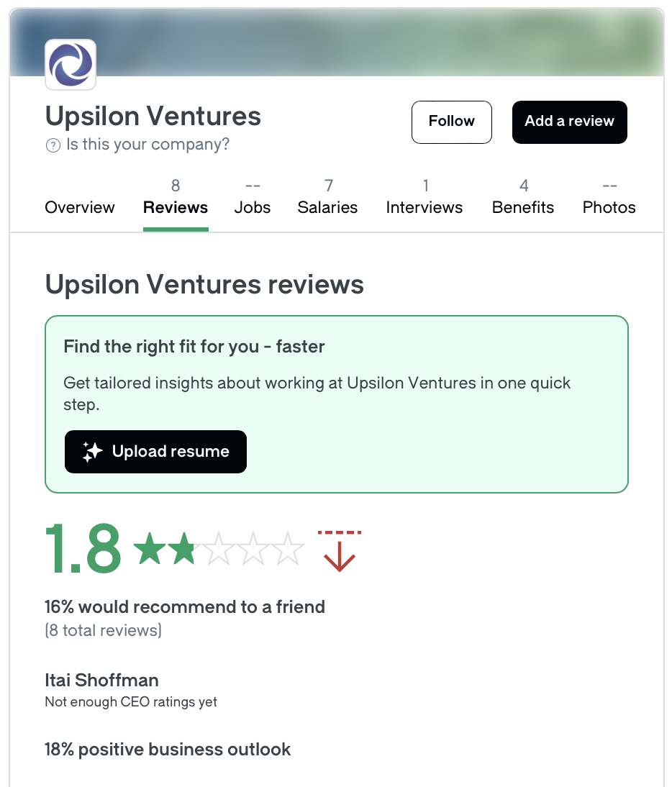Image resolution: width=672 pixels, height=787 pixels.
Task: Click the fifth empty rating star
Action: click(288, 548)
